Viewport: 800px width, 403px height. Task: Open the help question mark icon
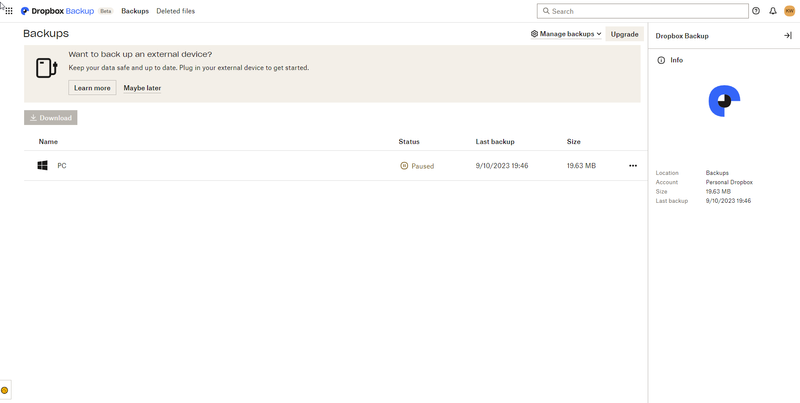click(x=756, y=11)
